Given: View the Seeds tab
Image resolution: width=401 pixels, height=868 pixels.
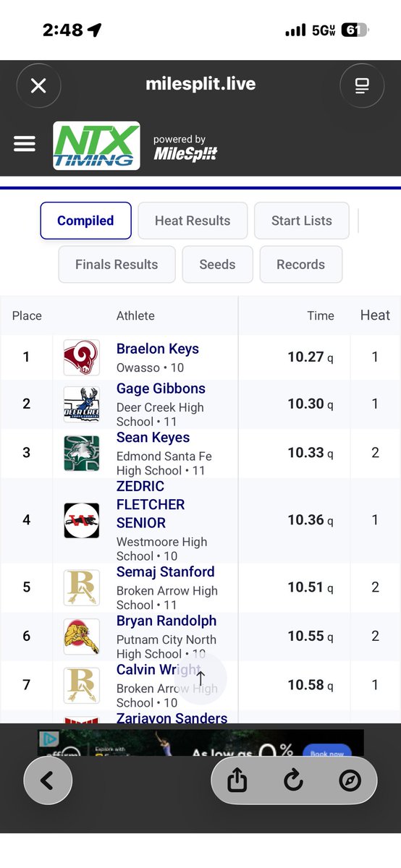Looking at the screenshot, I should [217, 264].
